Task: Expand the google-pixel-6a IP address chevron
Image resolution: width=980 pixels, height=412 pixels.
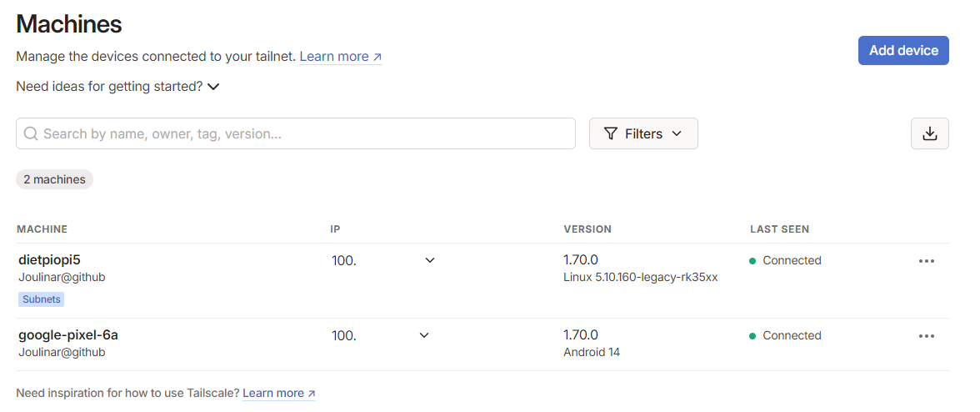Action: pyautogui.click(x=423, y=335)
